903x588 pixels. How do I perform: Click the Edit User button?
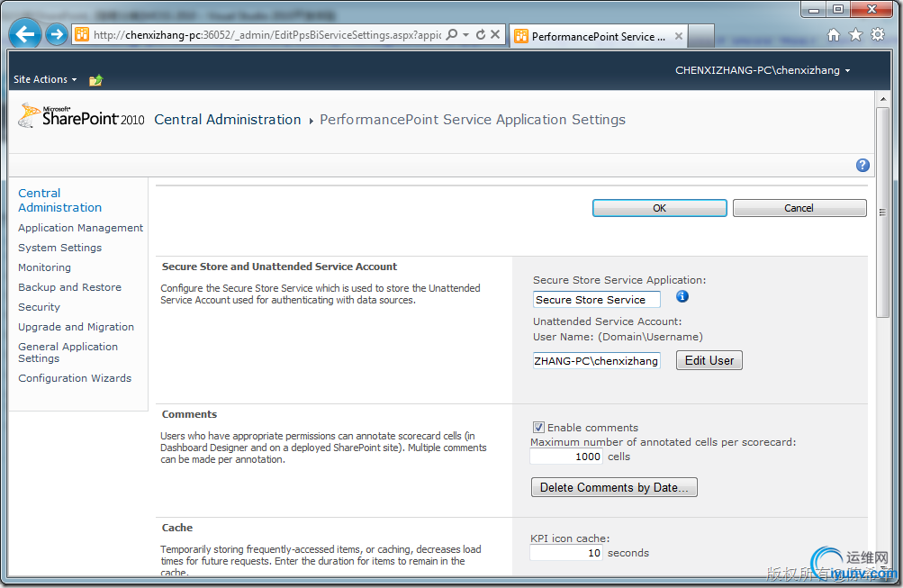point(709,360)
